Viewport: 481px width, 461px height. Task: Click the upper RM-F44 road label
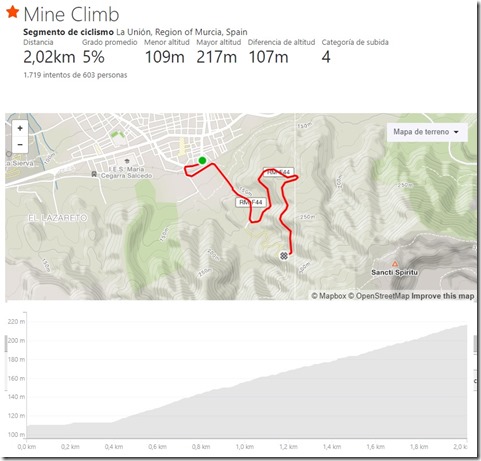click(279, 172)
